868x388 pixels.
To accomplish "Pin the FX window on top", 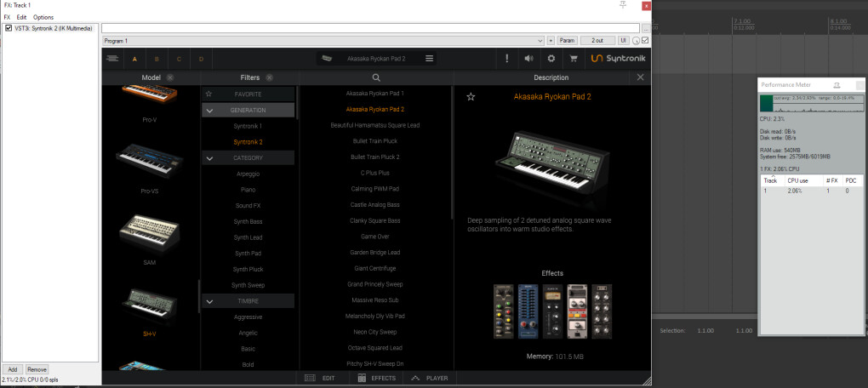I will pos(623,5).
